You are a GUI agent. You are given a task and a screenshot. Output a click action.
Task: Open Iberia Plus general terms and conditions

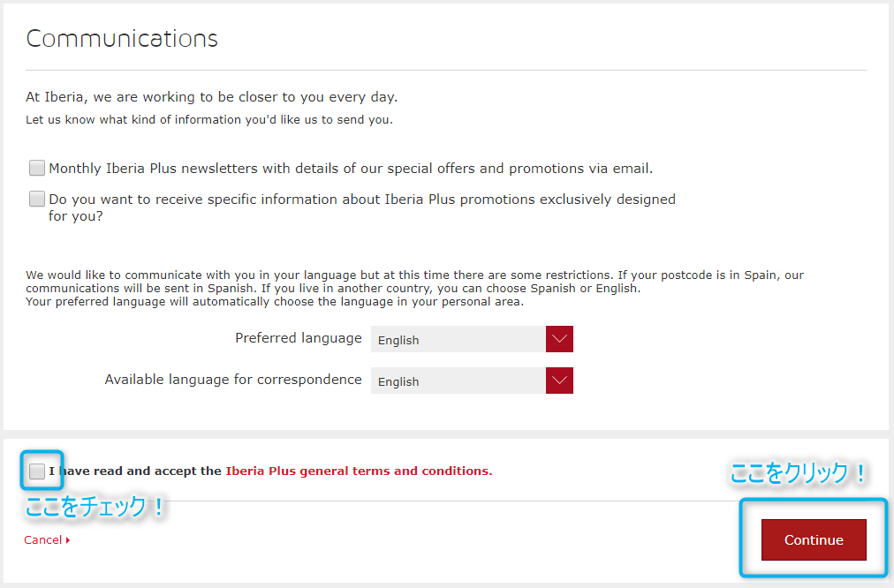[x=359, y=471]
